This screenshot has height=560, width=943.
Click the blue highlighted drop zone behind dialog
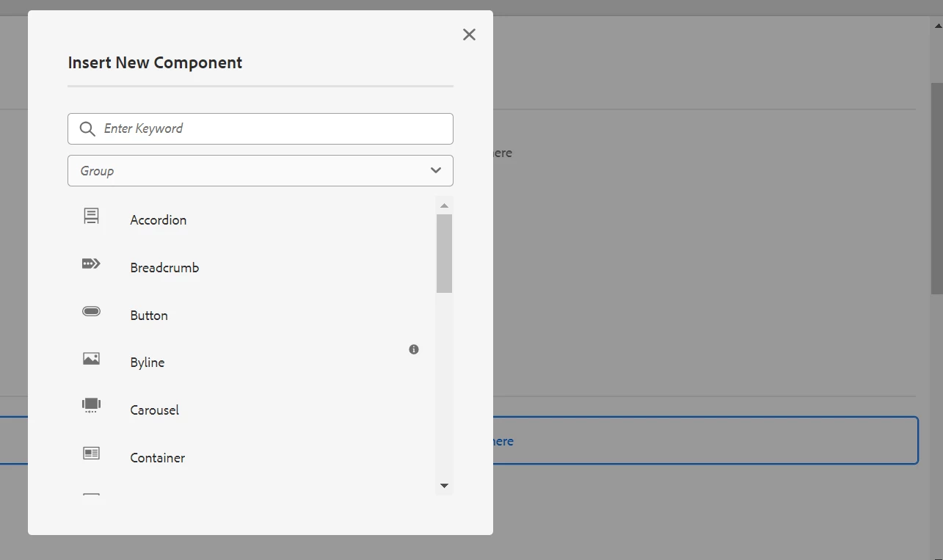coord(705,440)
